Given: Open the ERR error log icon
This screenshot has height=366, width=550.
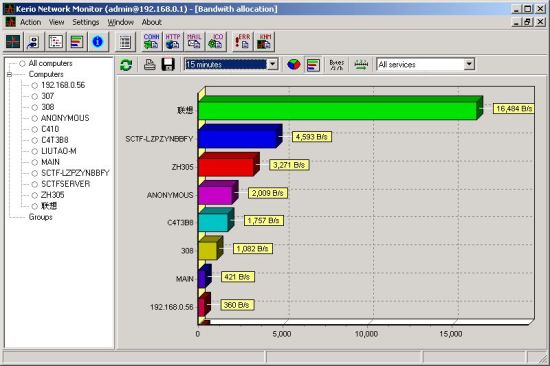Looking at the screenshot, I should tap(243, 41).
